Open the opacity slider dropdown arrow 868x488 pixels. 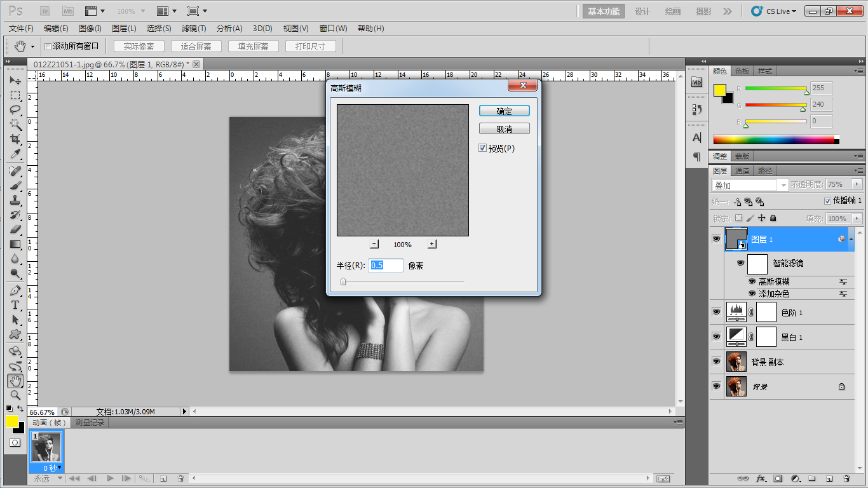tap(857, 184)
